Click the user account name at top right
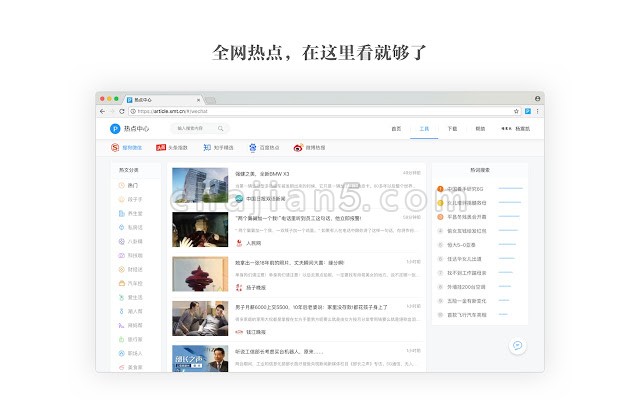 click(522, 129)
